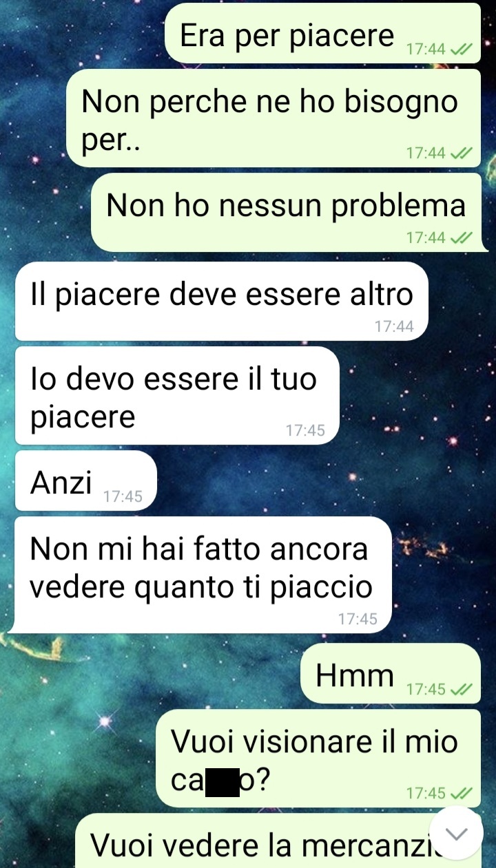Screen dimensions: 496x868
Task: Select the 'Io devo essere il tuo piacere' bubble
Action: [177, 396]
